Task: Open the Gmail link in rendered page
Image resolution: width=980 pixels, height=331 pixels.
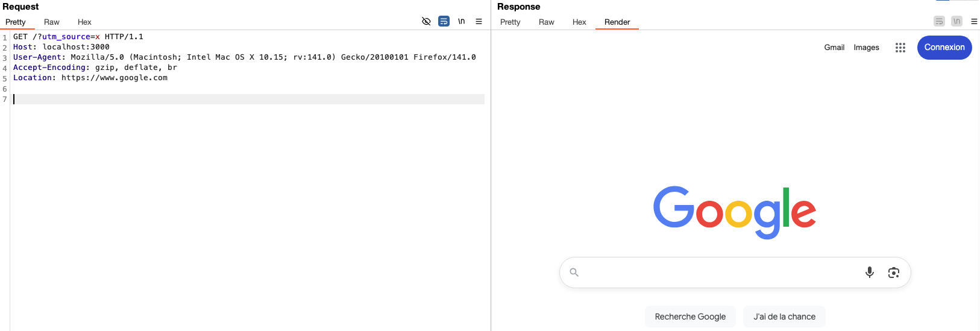Action: pos(834,47)
